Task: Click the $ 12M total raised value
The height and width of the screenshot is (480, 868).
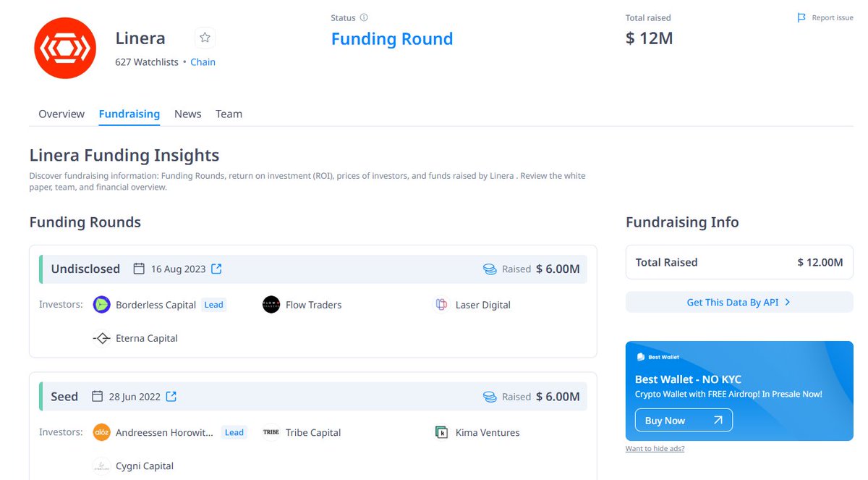Action: [650, 38]
